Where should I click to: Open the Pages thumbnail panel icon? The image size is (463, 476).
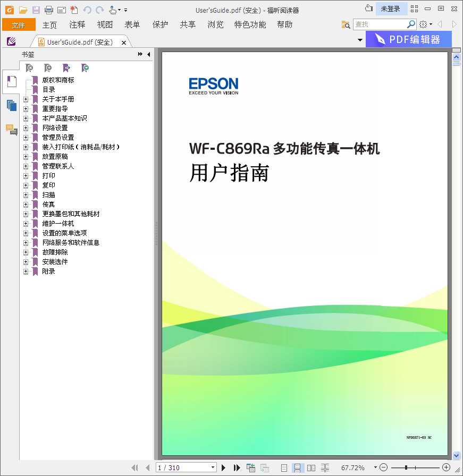click(x=12, y=105)
